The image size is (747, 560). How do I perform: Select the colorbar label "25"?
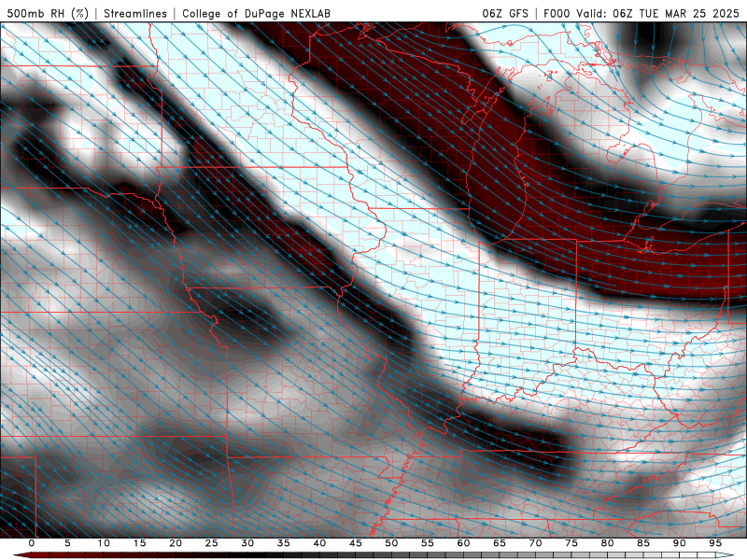(212, 543)
